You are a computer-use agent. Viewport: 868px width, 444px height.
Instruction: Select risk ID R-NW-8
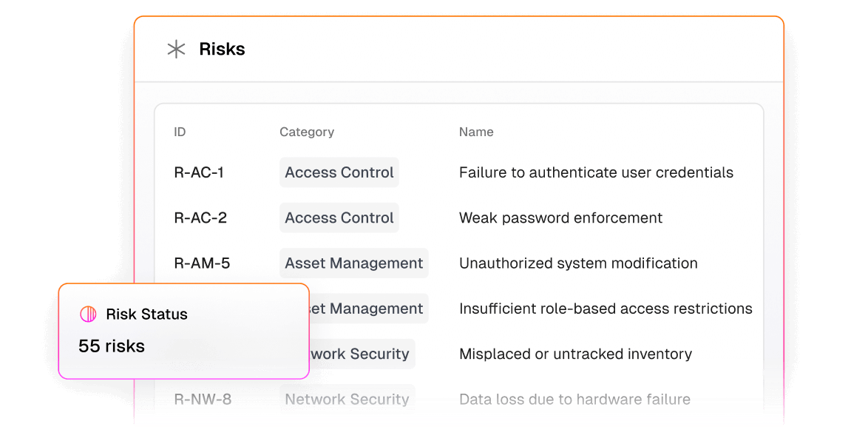[203, 399]
